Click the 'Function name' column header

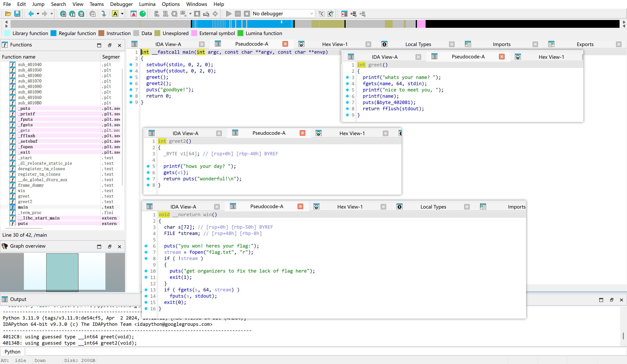point(51,57)
